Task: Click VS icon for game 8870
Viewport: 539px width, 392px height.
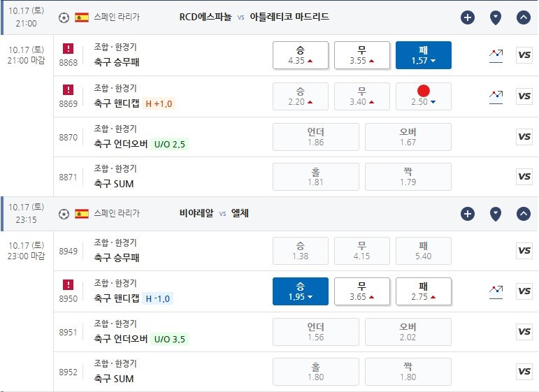Action: click(x=524, y=137)
